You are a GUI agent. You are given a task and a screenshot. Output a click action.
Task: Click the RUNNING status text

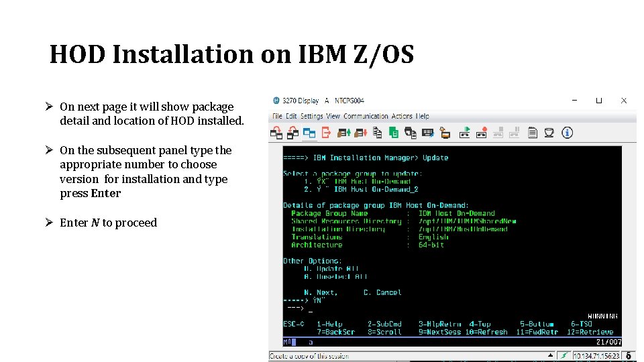[x=602, y=316]
